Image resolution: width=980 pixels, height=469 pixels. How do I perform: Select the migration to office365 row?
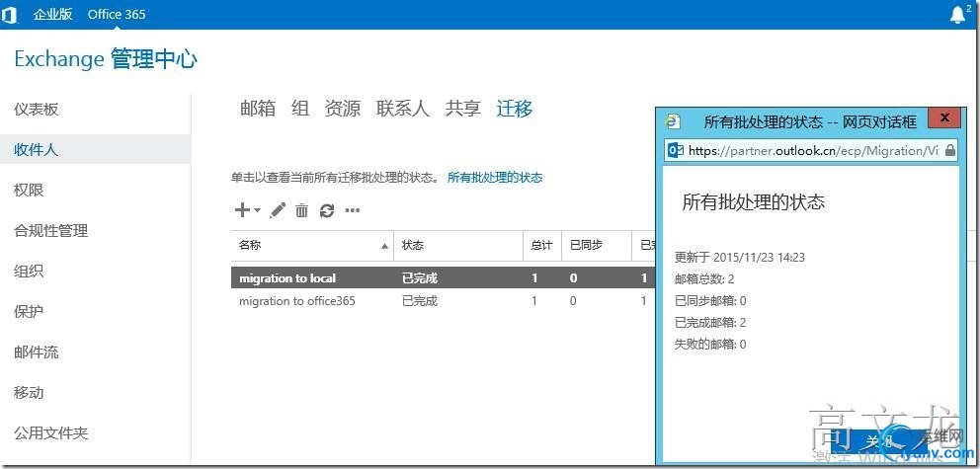(443, 301)
